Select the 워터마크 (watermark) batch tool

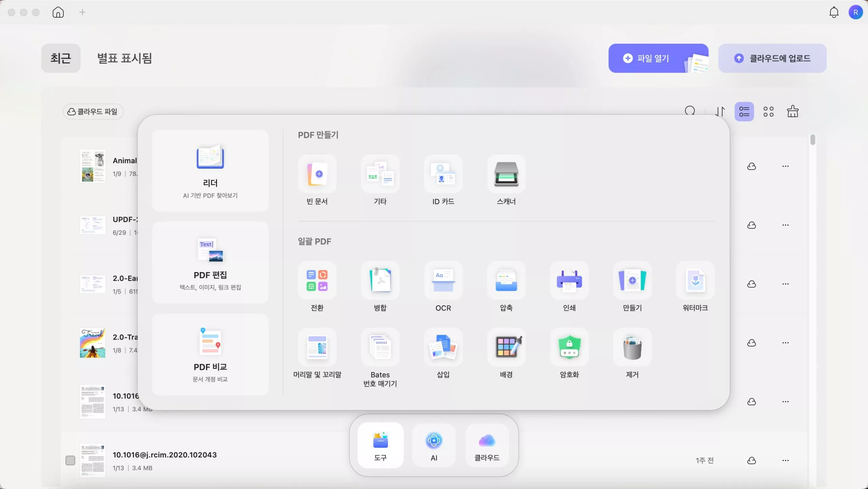(x=695, y=281)
